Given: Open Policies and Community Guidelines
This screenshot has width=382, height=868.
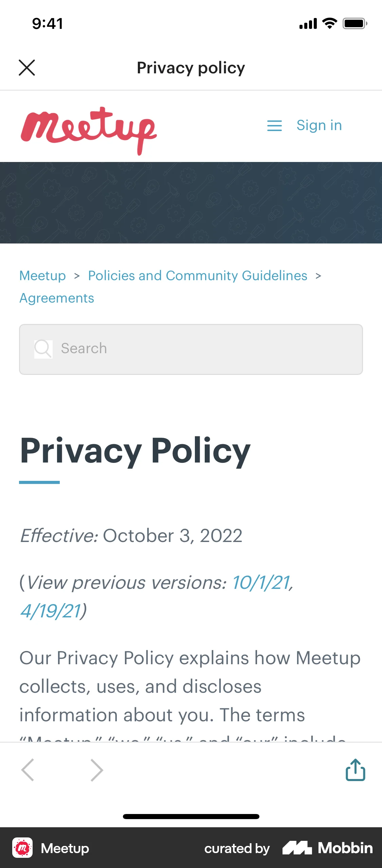Looking at the screenshot, I should pyautogui.click(x=197, y=276).
